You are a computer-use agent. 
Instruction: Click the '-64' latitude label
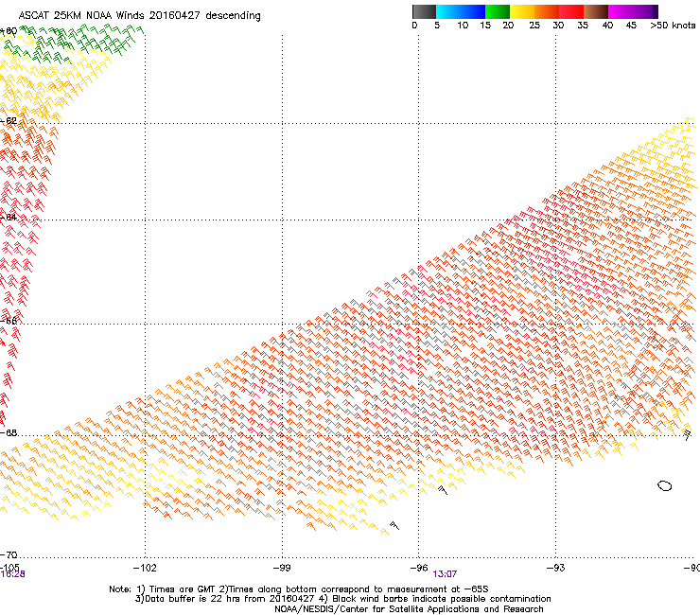9,217
